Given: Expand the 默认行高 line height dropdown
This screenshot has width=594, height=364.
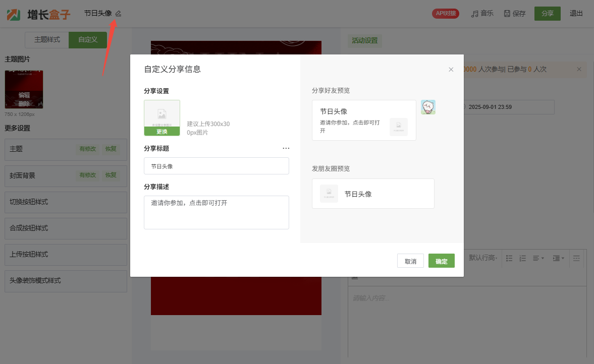Looking at the screenshot, I should (483, 258).
